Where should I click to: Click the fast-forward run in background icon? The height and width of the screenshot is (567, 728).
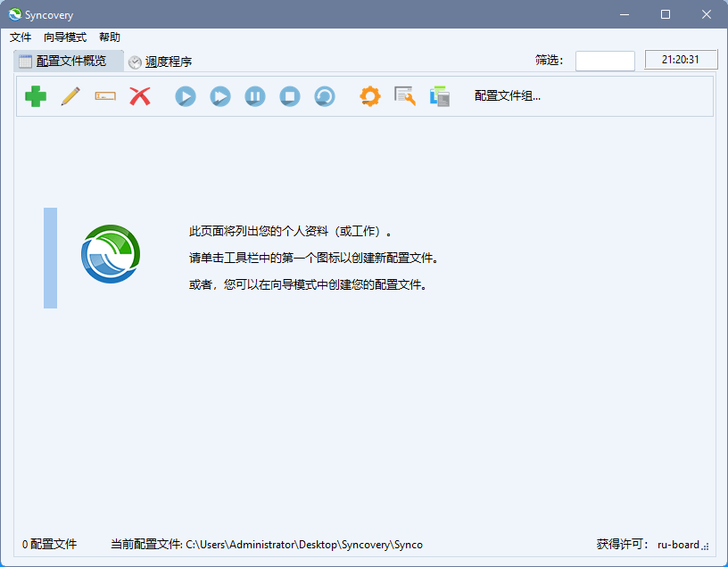220,96
